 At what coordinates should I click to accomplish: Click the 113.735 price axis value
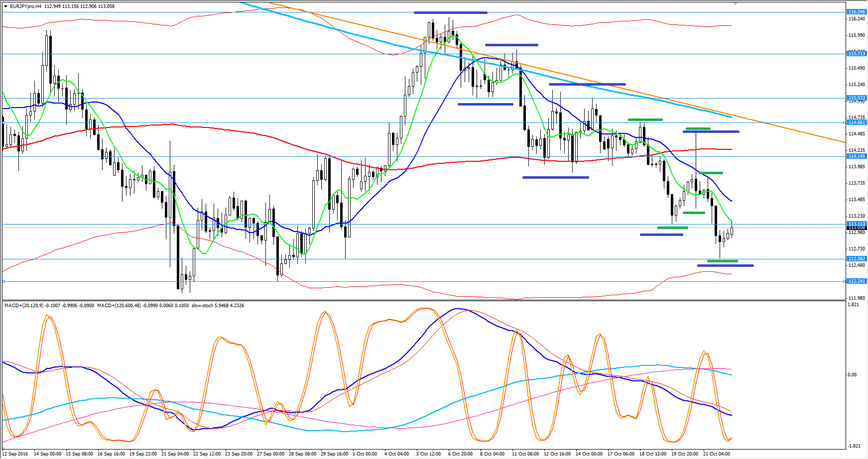tap(856, 183)
